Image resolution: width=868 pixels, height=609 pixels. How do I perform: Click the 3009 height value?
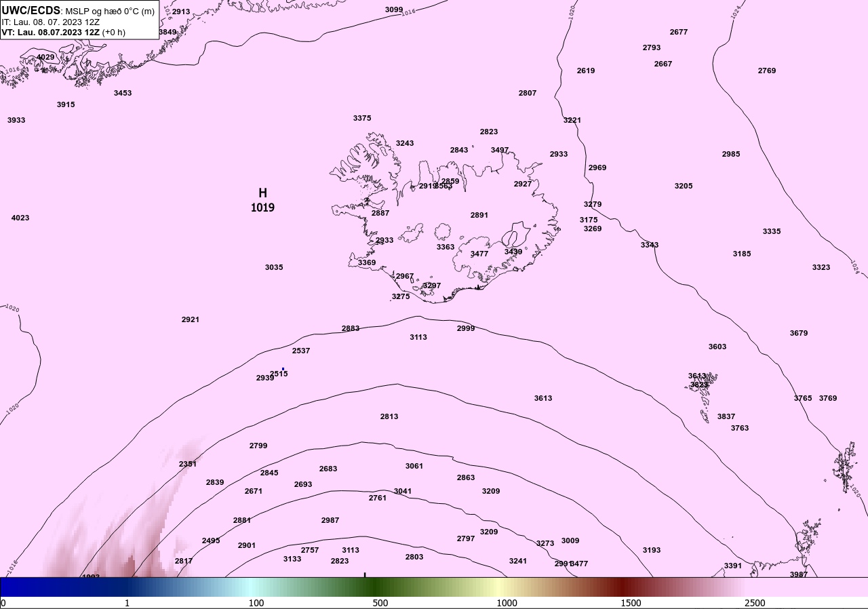tap(570, 541)
